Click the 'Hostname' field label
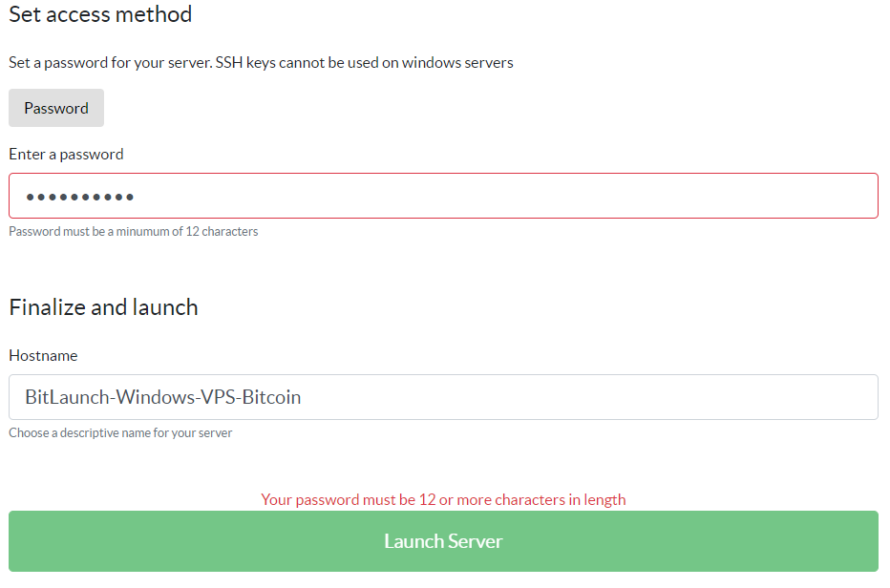The image size is (890, 588). point(43,355)
